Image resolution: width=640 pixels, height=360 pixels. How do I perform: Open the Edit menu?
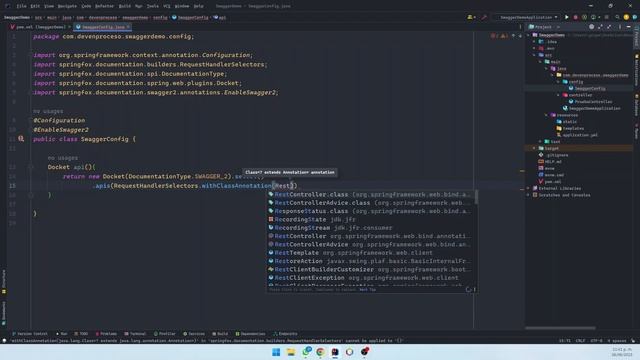pyautogui.click(x=35, y=6)
